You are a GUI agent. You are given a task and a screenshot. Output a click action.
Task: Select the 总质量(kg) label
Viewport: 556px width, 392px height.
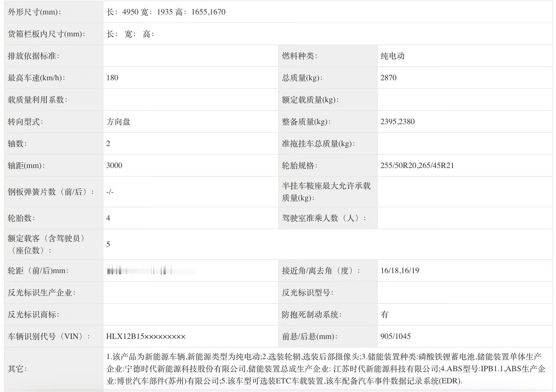302,78
